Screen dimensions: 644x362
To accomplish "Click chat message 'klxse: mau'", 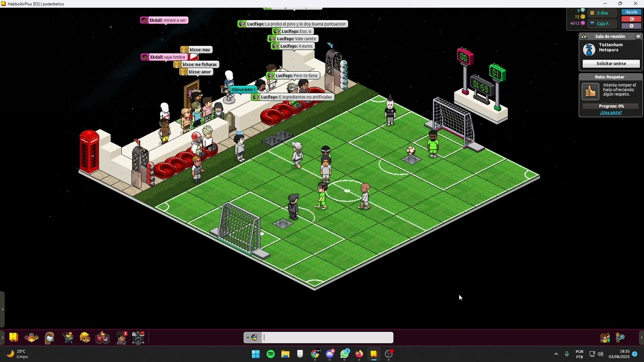I will click(x=196, y=50).
